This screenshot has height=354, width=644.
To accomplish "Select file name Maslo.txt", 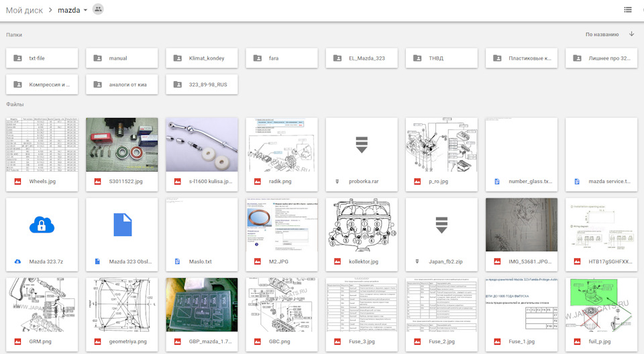I will coord(201,261).
